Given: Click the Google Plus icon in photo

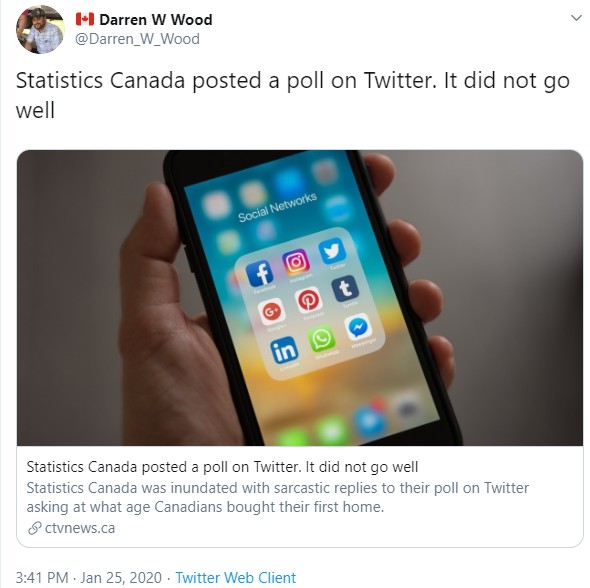Looking at the screenshot, I should pyautogui.click(x=271, y=311).
